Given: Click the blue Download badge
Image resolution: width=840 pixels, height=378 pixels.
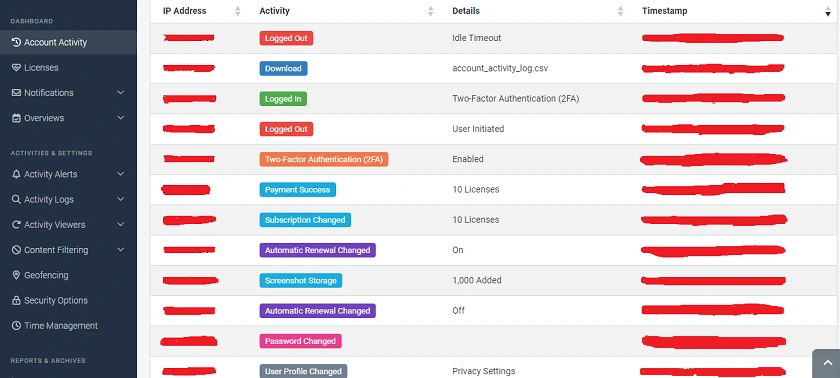Looking at the screenshot, I should [283, 69].
